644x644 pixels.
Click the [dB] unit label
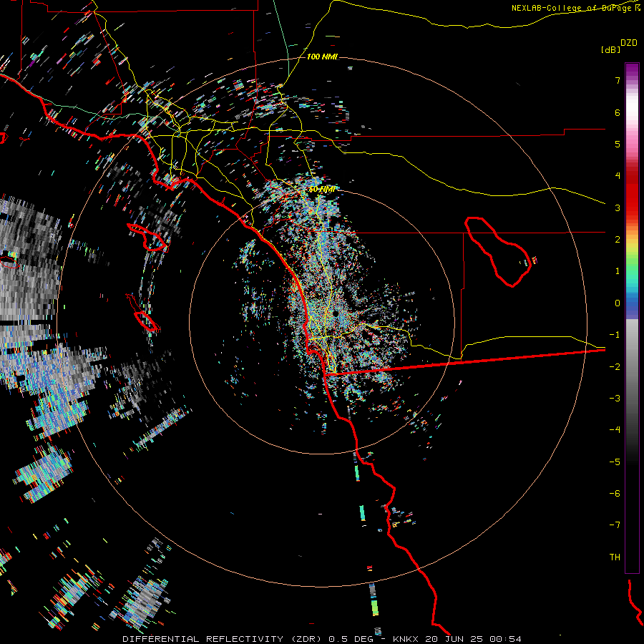click(x=610, y=49)
